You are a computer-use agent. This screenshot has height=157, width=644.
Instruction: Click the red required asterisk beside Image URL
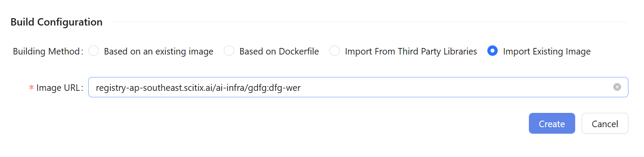[31, 88]
